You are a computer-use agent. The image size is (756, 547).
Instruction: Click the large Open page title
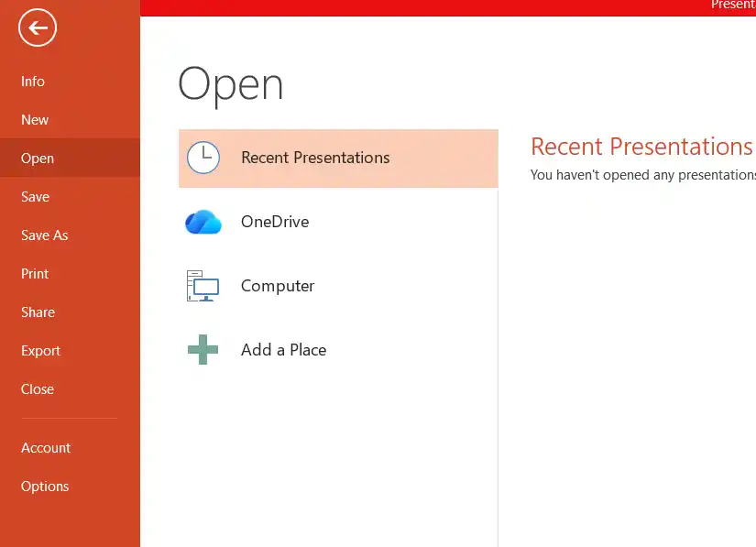230,85
